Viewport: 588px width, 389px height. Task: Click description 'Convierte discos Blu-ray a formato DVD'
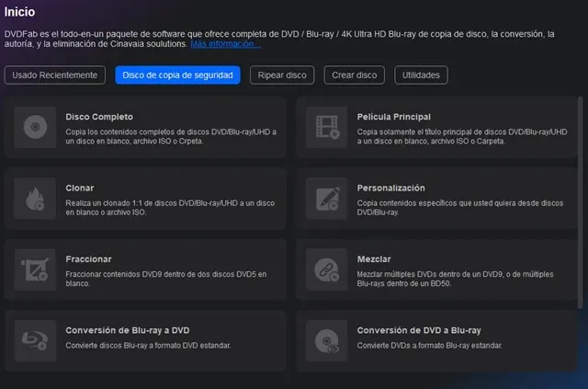(148, 346)
